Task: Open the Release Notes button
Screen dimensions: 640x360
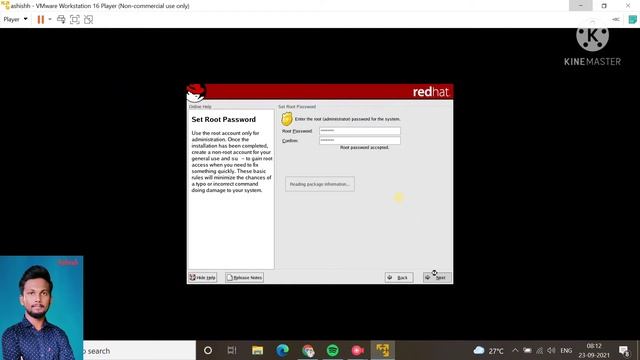Action: 244,277
